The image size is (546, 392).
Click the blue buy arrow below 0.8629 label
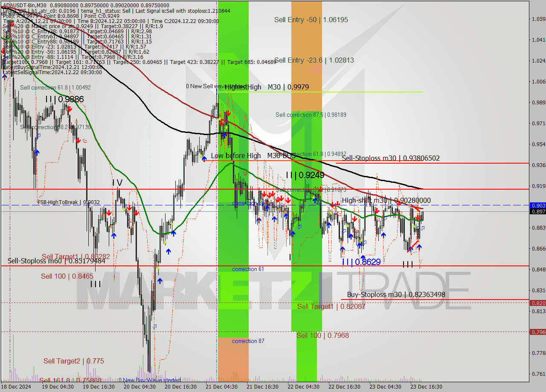pyautogui.click(x=363, y=257)
